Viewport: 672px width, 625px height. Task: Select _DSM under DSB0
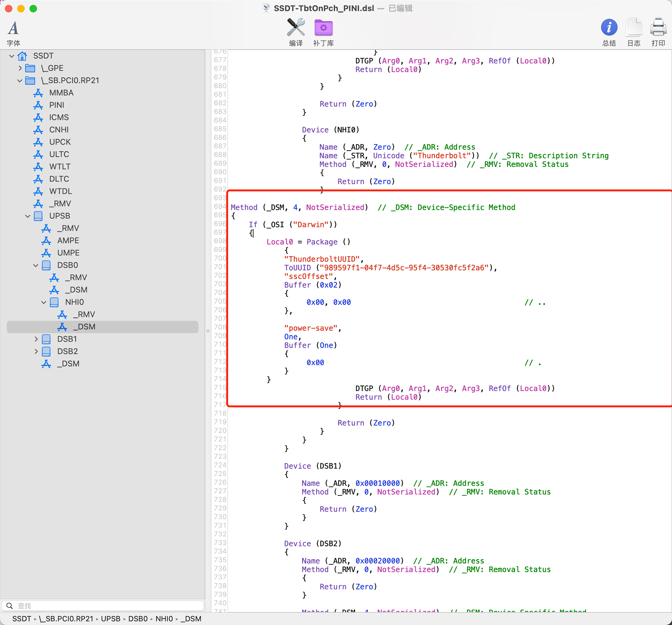point(76,290)
